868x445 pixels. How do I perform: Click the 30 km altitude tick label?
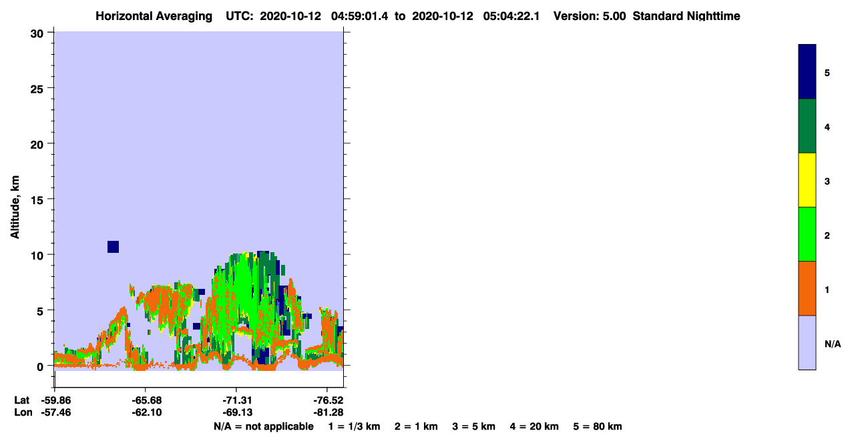click(39, 33)
